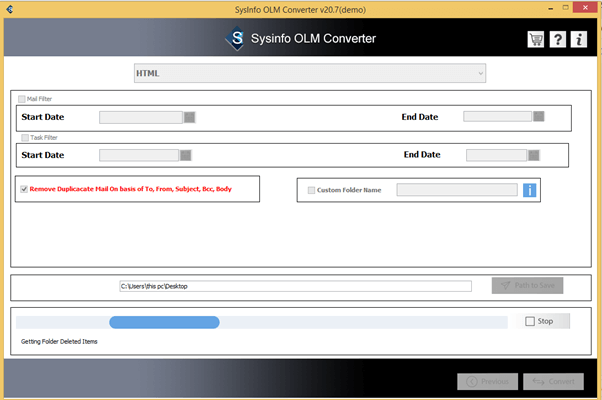This screenshot has width=602, height=400.
Task: Click blue info icon beside Custom Folder Name
Action: tap(529, 190)
